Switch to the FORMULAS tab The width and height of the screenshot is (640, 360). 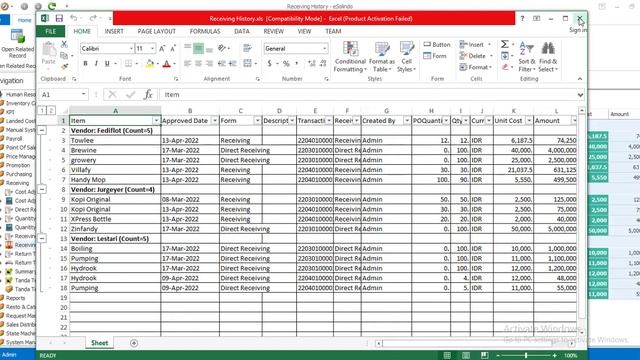[x=205, y=31]
